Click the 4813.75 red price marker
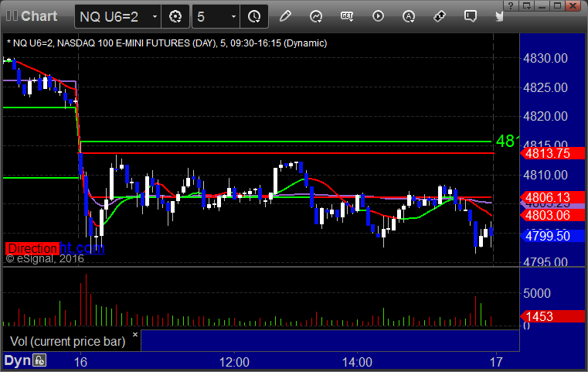588x372 pixels. click(x=552, y=153)
